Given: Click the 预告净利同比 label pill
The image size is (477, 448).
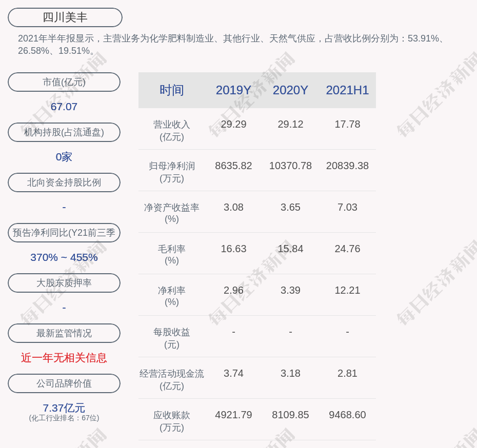Looking at the screenshot, I should pyautogui.click(x=64, y=233).
